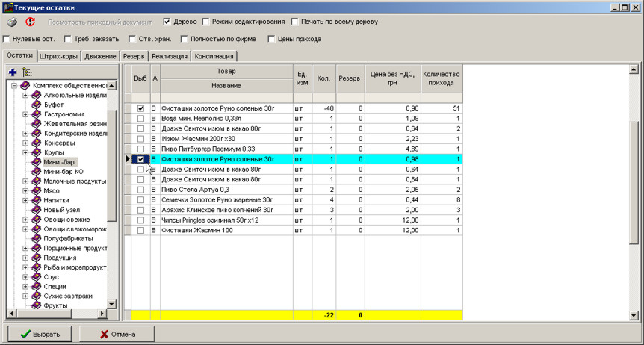Click the printer icon in the toolbar

[13, 22]
